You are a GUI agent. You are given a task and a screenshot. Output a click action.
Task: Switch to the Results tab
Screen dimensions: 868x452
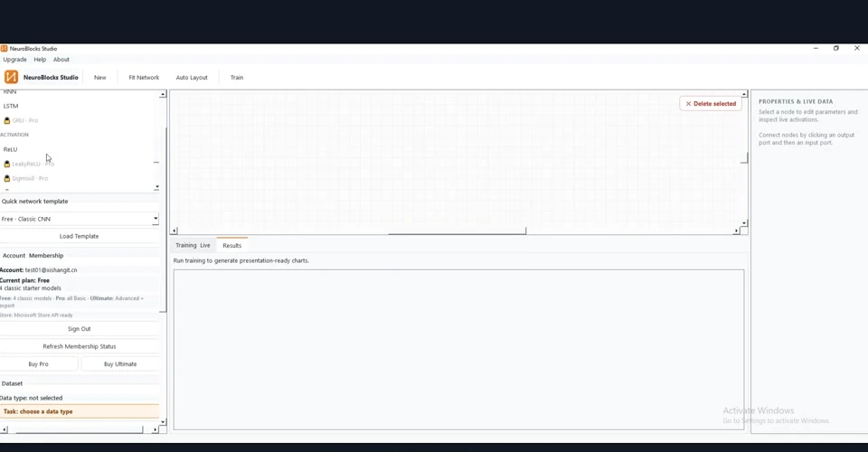(232, 245)
